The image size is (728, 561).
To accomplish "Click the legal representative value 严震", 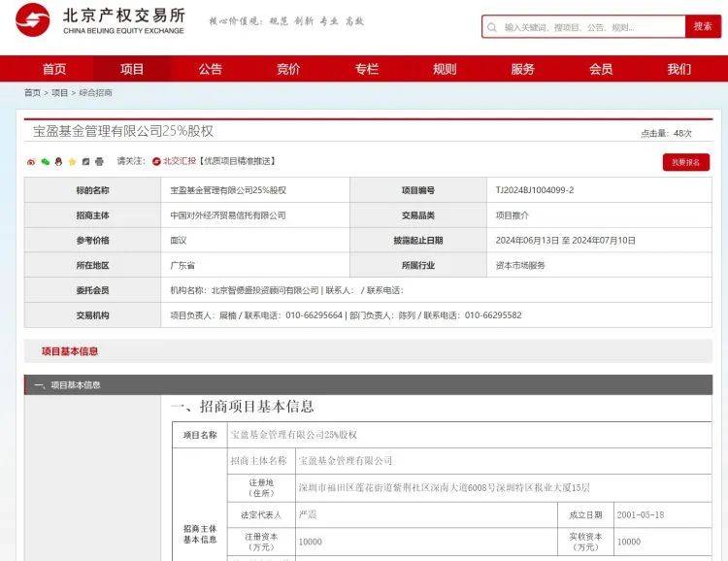I will click(x=308, y=514).
